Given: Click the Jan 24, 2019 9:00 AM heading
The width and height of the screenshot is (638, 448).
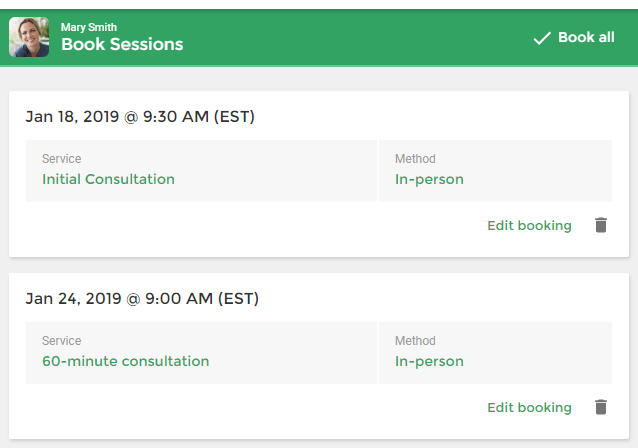Looking at the screenshot, I should coord(142,298).
